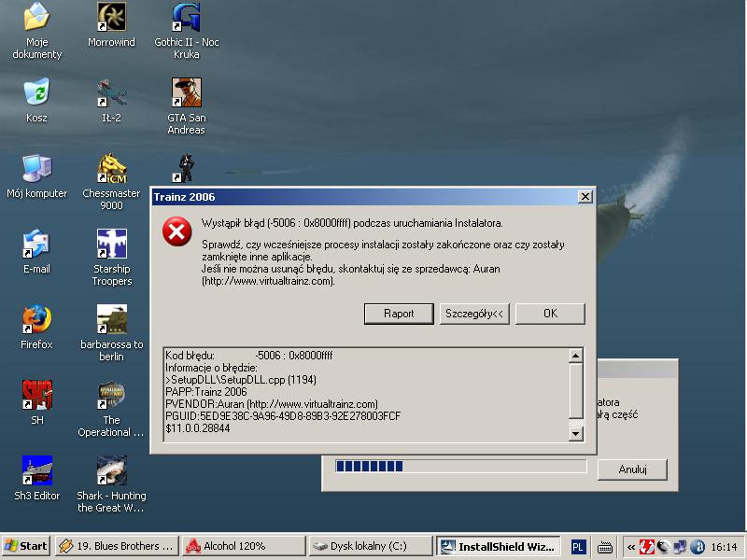Open the Mój komputer desktop icon
Screen dimensions: 747x560
[36, 175]
